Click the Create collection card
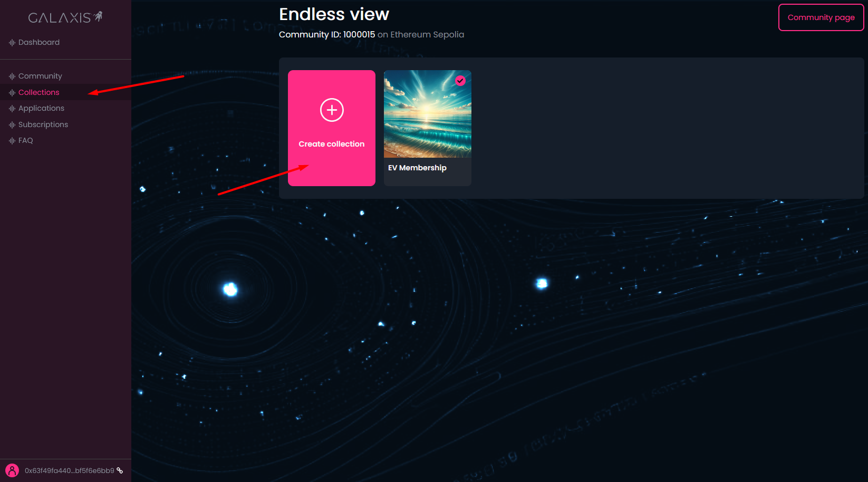 332,128
